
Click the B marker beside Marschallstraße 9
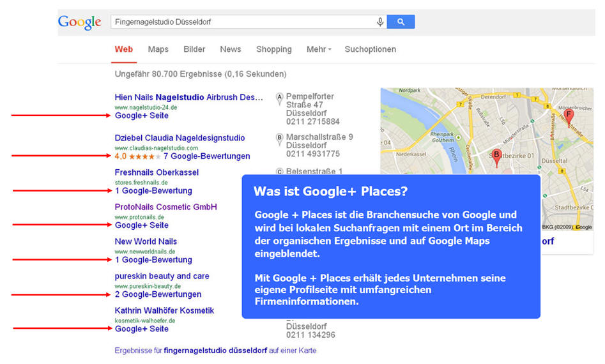click(279, 137)
